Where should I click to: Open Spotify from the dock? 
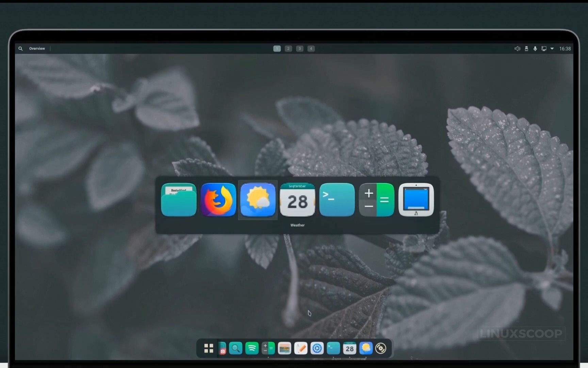click(252, 348)
